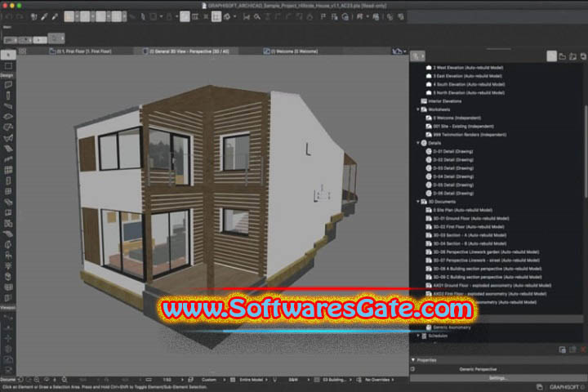Image resolution: width=588 pixels, height=392 pixels.
Task: Open the 5 North Elevation view
Action: point(469,93)
